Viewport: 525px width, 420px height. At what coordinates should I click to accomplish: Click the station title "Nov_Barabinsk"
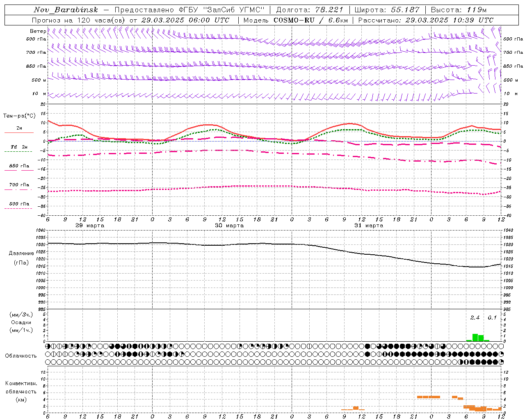pyautogui.click(x=66, y=10)
